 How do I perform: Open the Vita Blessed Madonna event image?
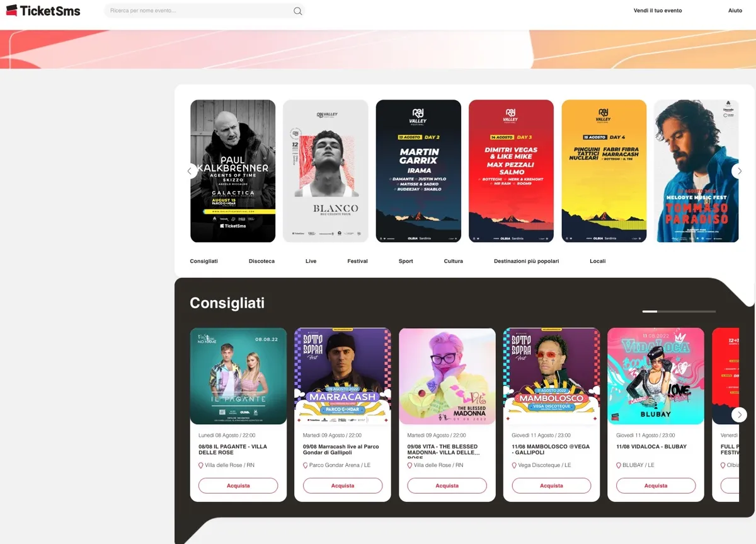[x=447, y=376]
